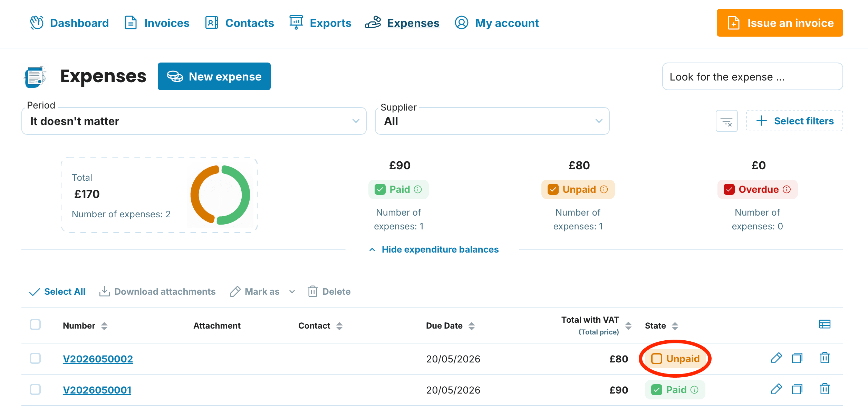Check the box for expense V2026050002
868x416 pixels.
pyautogui.click(x=35, y=358)
